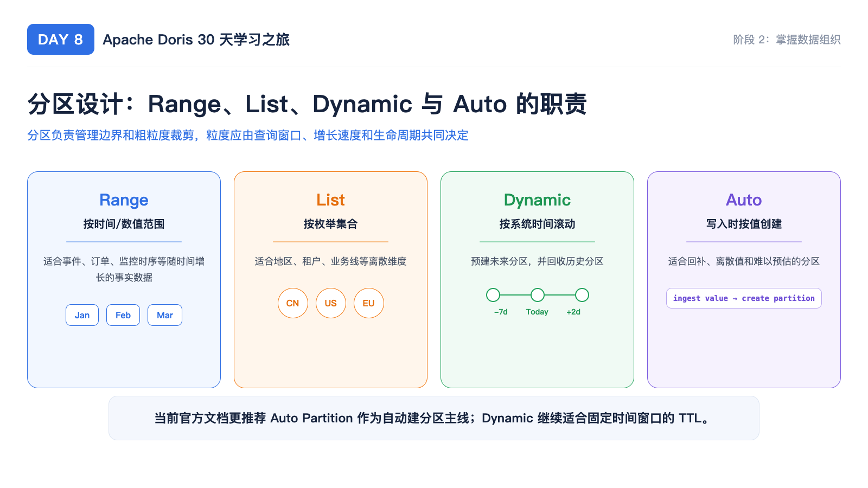The image size is (868, 488).
Task: Click the timeline circle above the +2d label
Action: (x=582, y=295)
